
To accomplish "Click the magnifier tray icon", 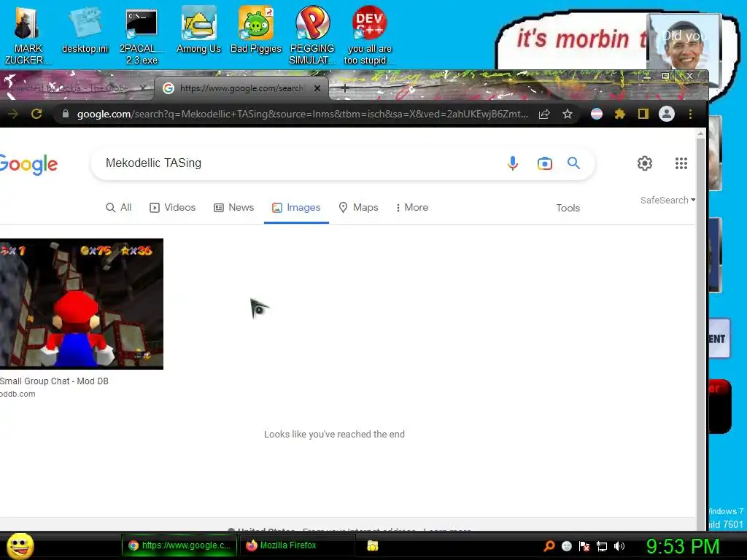I will 549,546.
